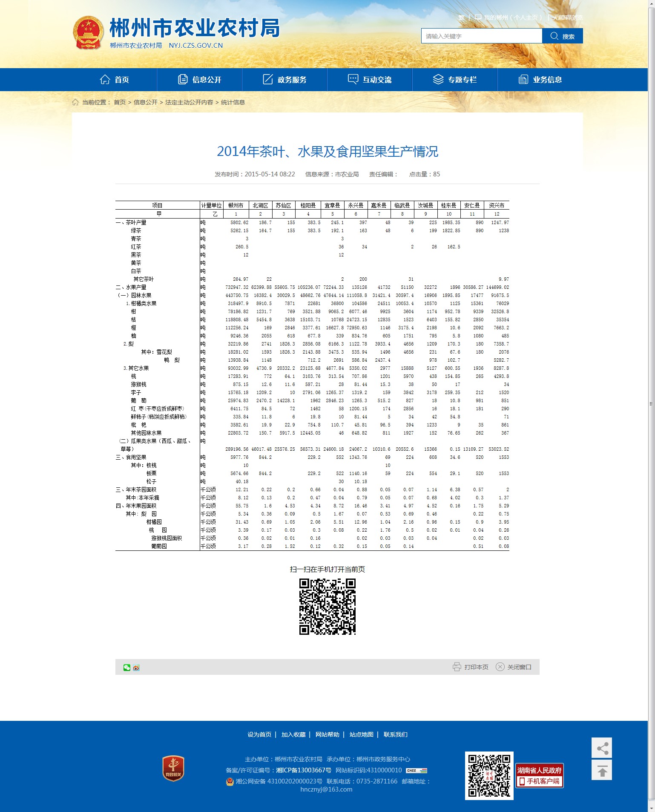This screenshot has width=655, height=812.
Task: Click the magnifier search icon
Action: point(554,36)
